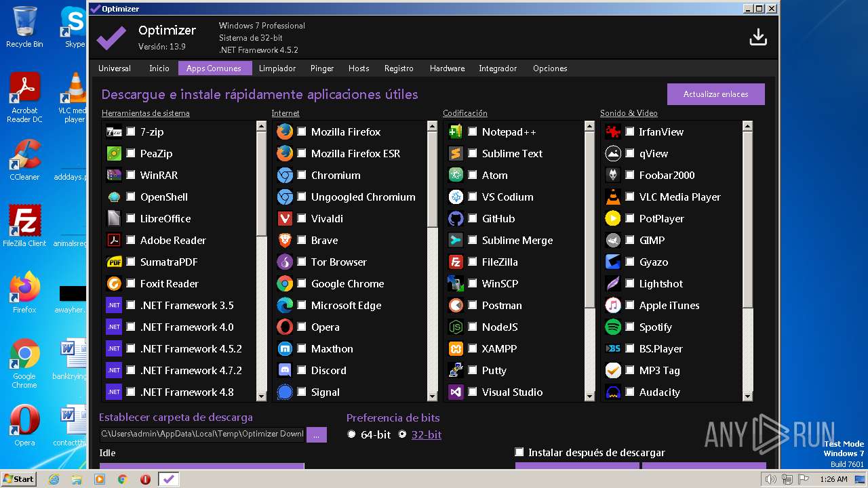Click the Tor Browser onion icon

point(285,262)
